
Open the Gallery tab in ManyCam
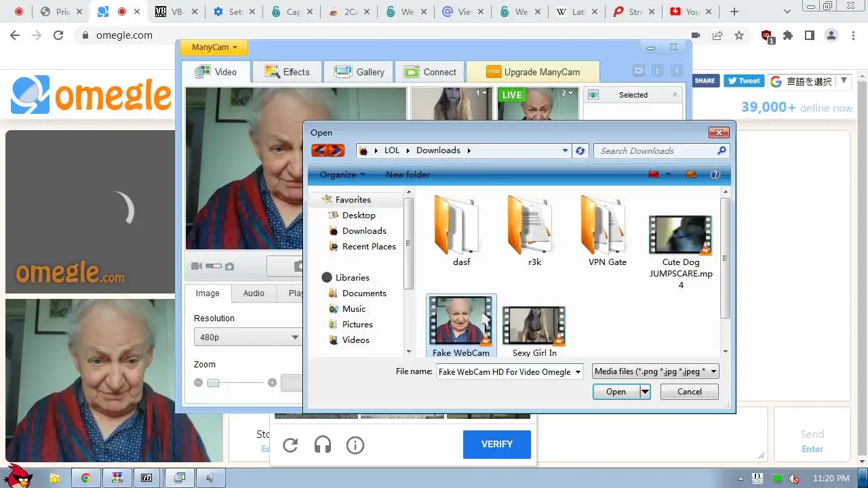point(359,72)
